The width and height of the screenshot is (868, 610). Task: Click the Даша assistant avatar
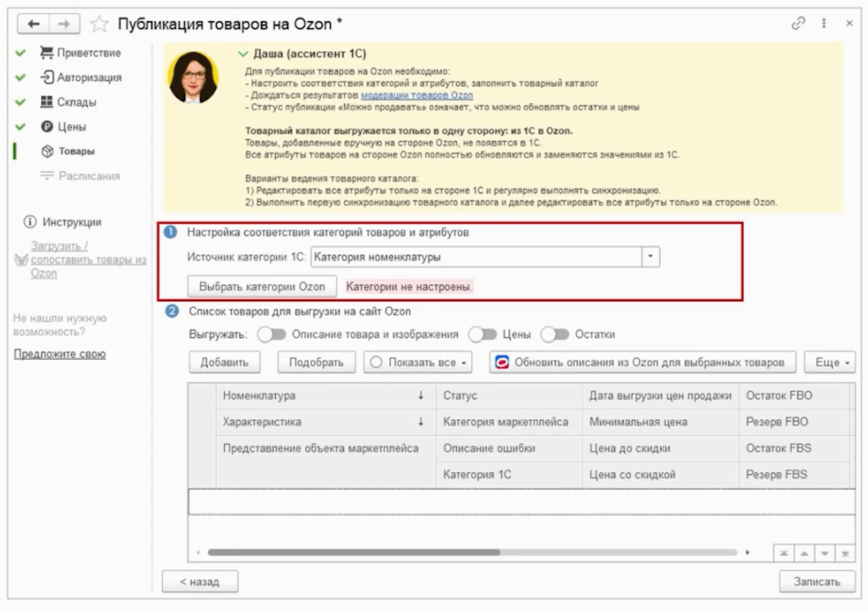click(x=194, y=77)
